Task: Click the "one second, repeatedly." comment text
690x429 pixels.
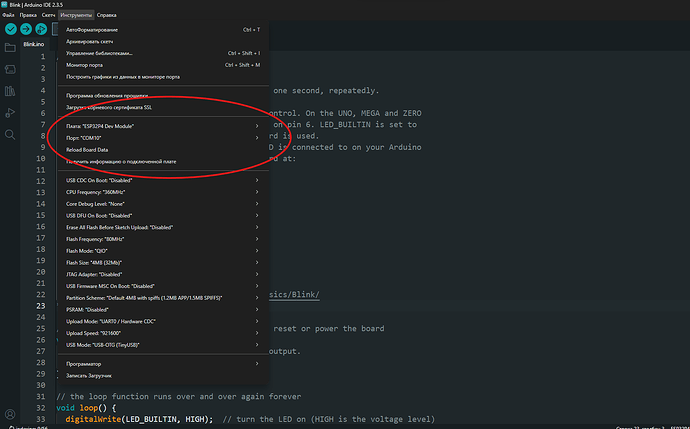Action: [x=326, y=91]
